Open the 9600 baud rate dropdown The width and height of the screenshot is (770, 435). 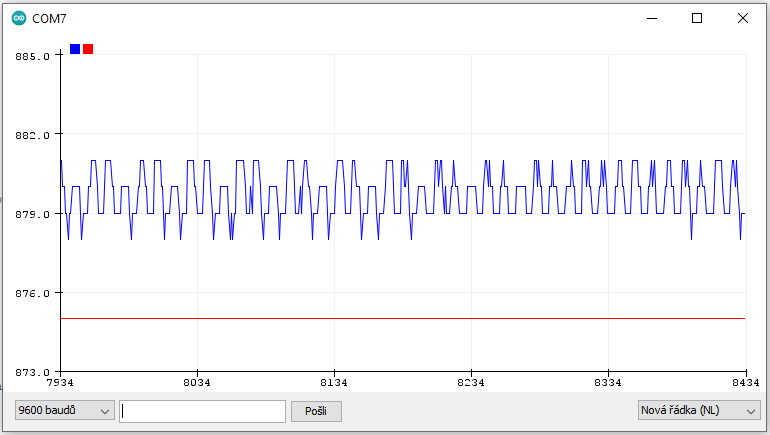tap(63, 410)
